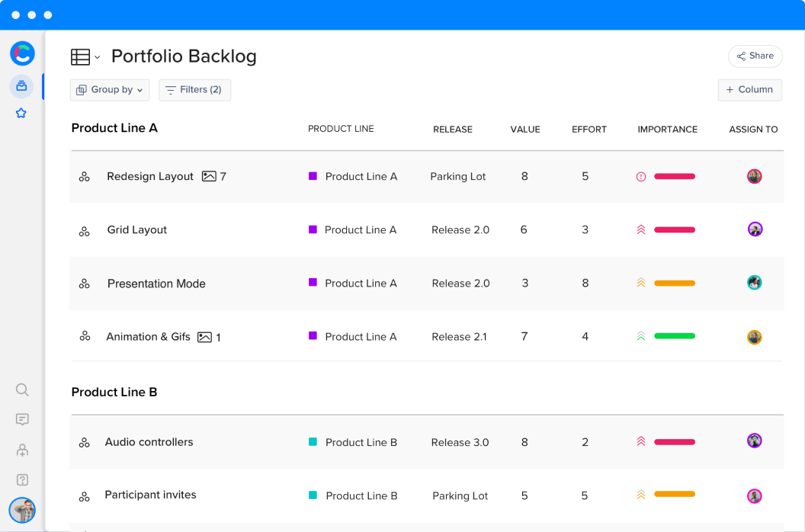Click the hierarchy icon beside Grid Layout
This screenshot has width=805, height=532.
85,230
